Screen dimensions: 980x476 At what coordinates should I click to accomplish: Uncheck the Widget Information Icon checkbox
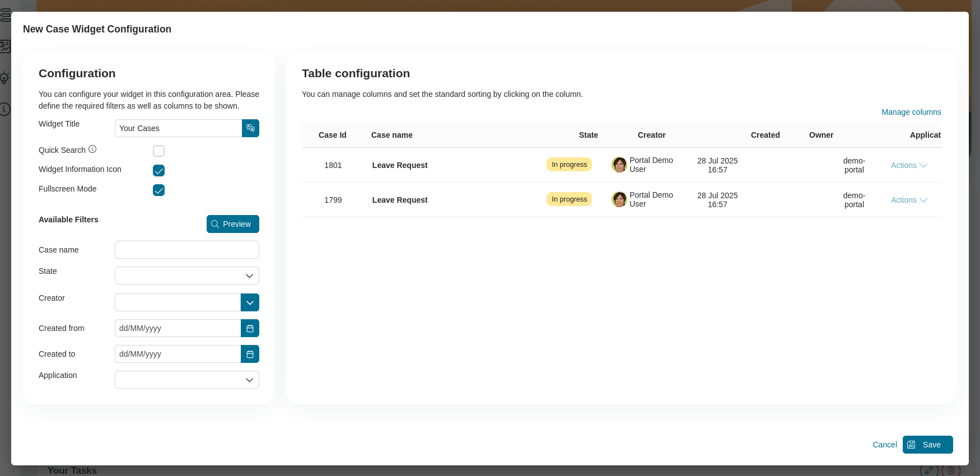[158, 170]
